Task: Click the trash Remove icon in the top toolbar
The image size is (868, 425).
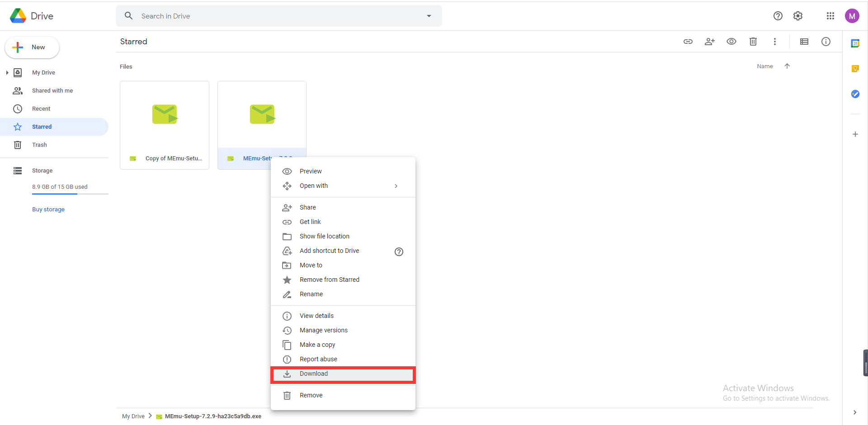Action: tap(753, 42)
